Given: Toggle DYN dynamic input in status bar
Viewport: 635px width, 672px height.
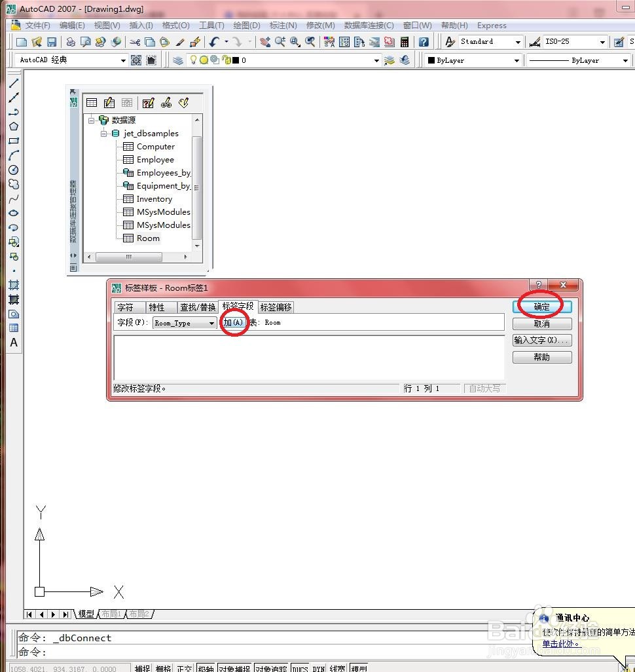Looking at the screenshot, I should click(318, 667).
